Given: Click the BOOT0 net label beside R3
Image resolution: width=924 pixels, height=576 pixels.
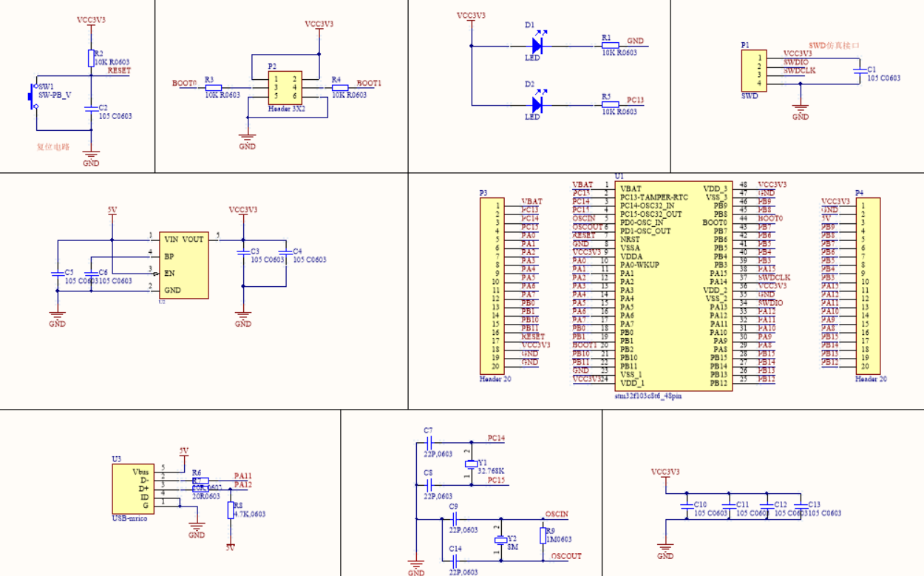Looking at the screenshot, I should 184,83.
